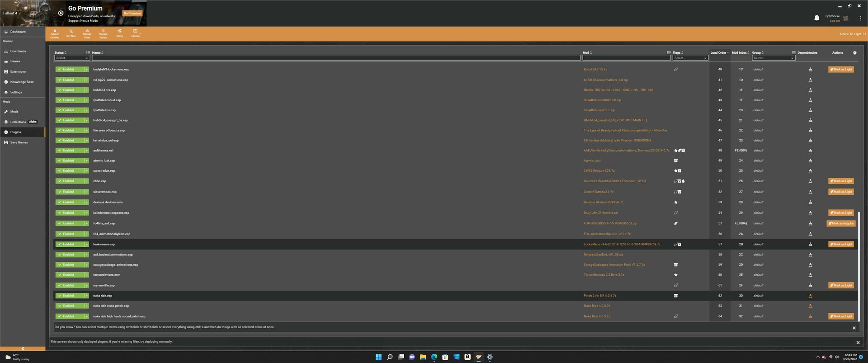This screenshot has height=363, width=868.
Task: Open the list options icon beside the Status column
Action: point(88,53)
